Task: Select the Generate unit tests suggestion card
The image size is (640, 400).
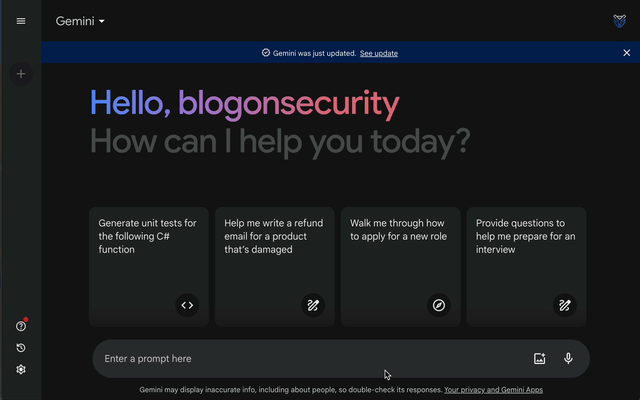Action: click(149, 267)
